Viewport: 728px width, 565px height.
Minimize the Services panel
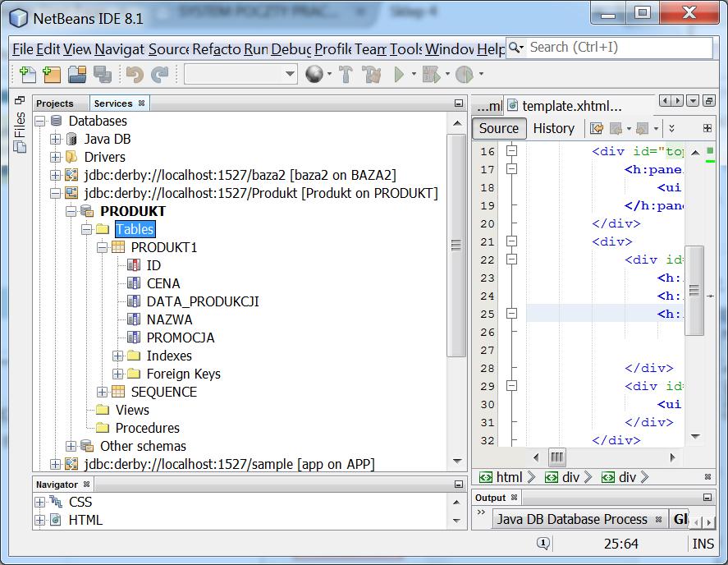click(458, 103)
